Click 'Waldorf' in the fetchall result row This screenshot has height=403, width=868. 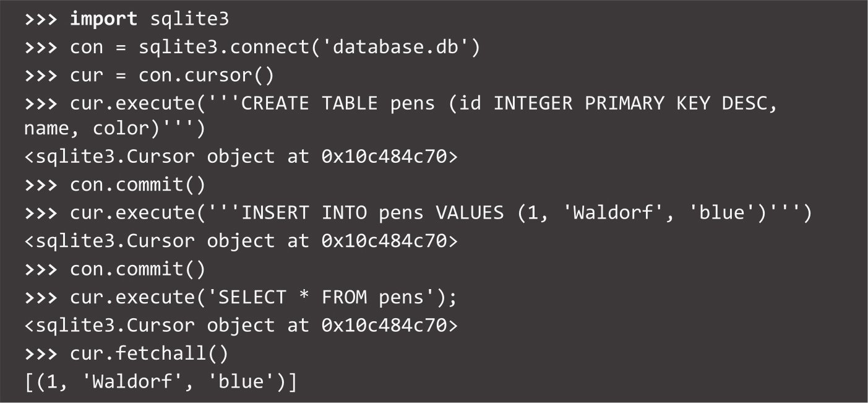tap(138, 381)
